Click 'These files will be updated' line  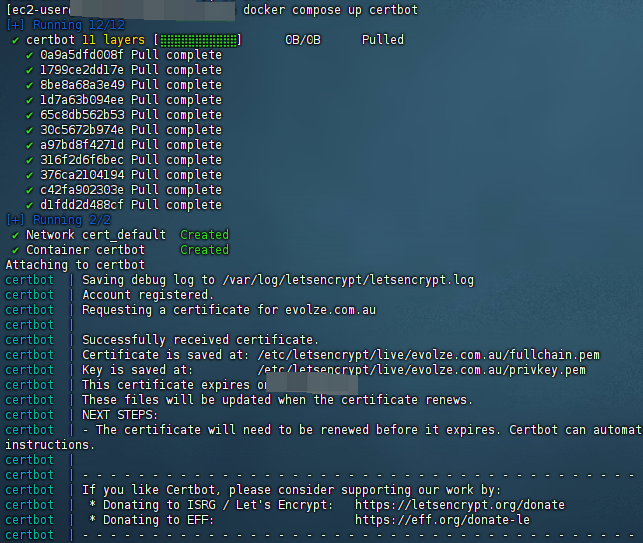(278, 400)
